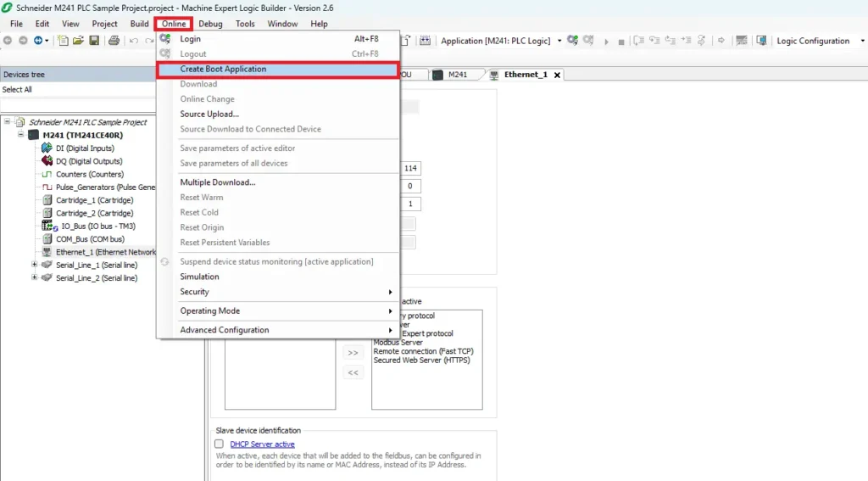The image size is (868, 481).
Task: Expand the Security submenu arrow
Action: (390, 292)
